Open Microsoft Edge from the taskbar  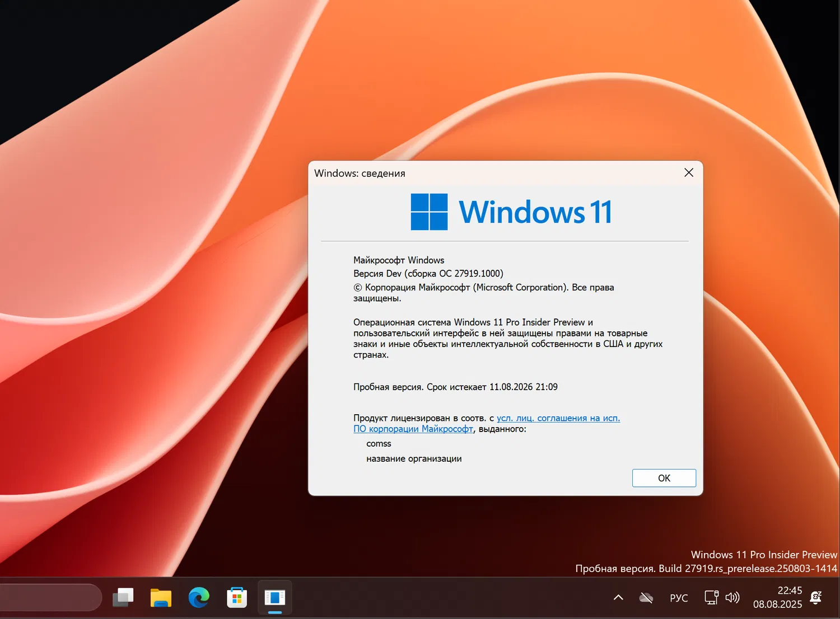(199, 597)
